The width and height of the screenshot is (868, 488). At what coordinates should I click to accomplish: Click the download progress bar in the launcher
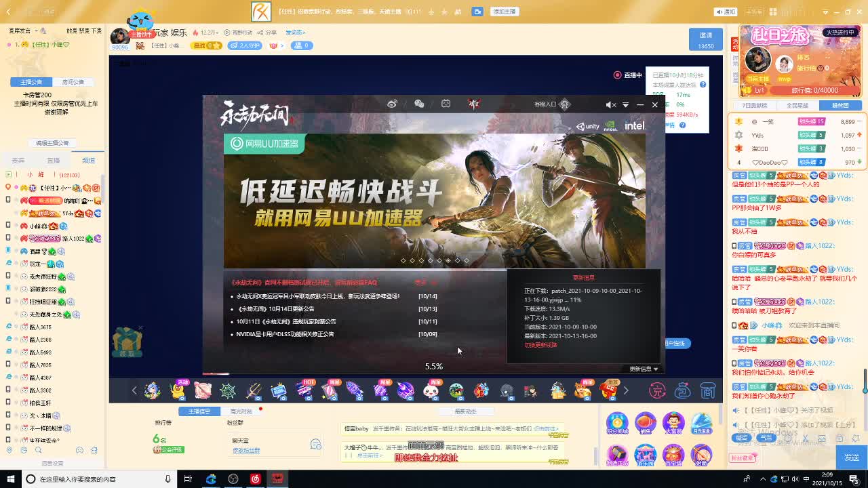coord(433,373)
